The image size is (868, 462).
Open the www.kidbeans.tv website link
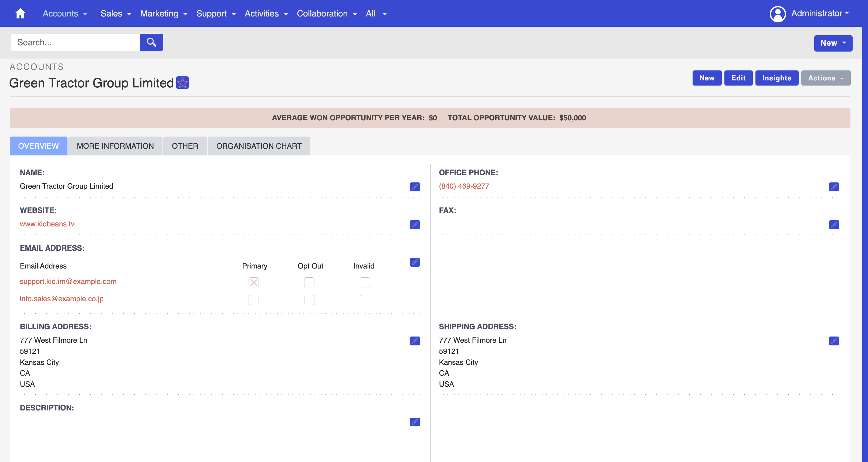pyautogui.click(x=47, y=224)
